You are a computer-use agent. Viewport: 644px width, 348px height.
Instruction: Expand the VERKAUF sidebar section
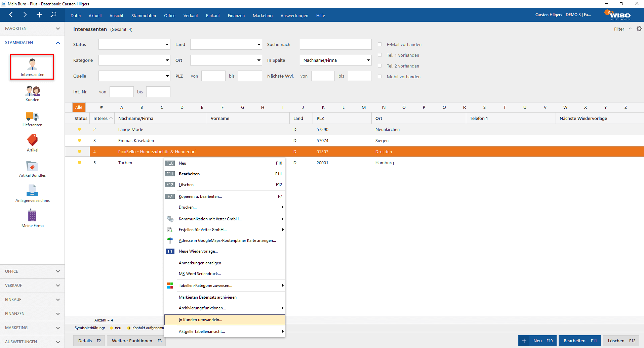pyautogui.click(x=32, y=286)
